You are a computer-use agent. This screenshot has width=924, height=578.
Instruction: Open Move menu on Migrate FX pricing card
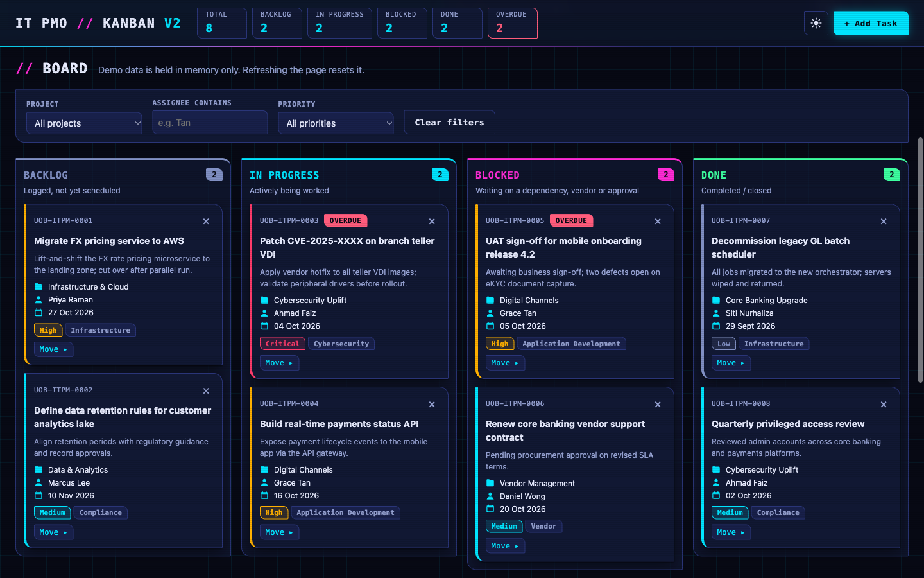tap(53, 349)
